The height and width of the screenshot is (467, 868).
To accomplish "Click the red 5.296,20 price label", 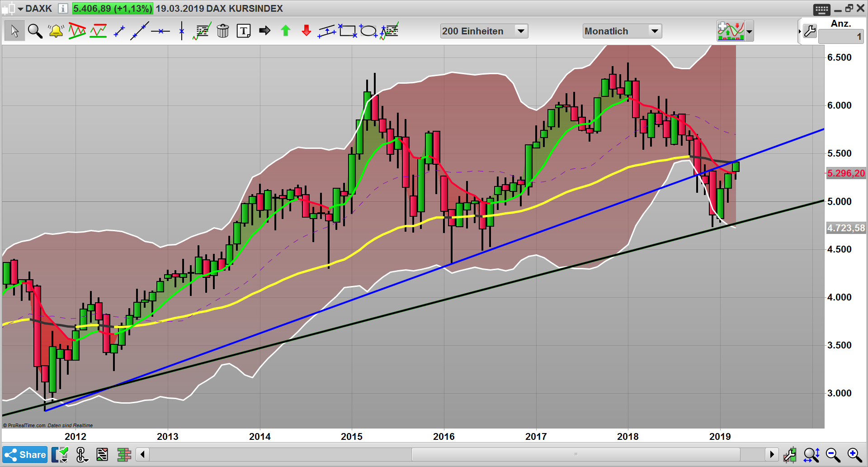I will point(845,173).
